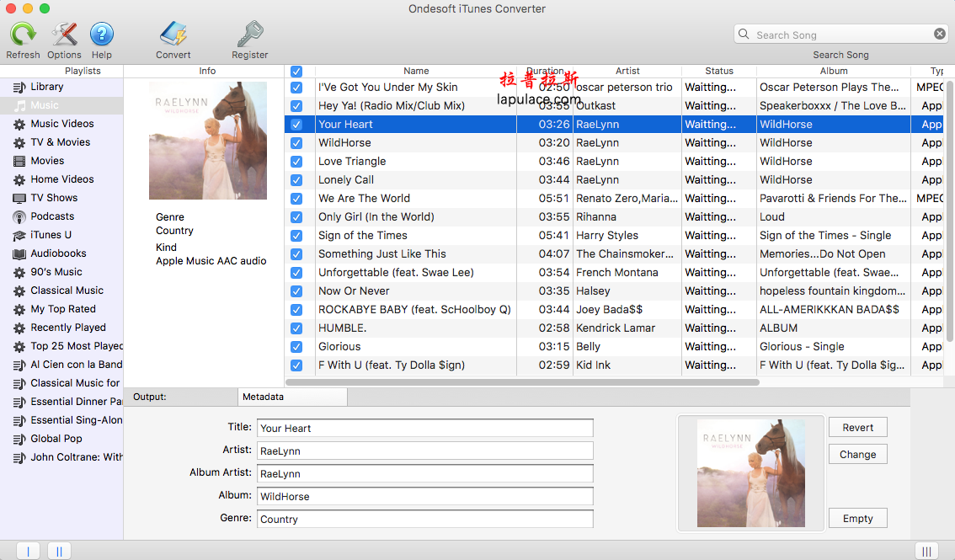Screen dimensions: 955x560
Task: Click the Top 25 Most Played gear icon
Action: [19, 346]
